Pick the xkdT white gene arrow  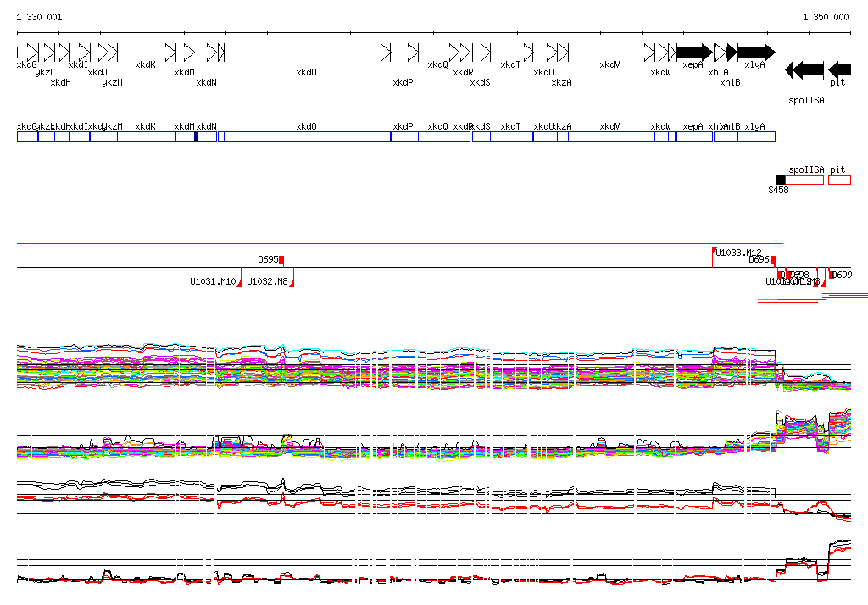[x=511, y=53]
